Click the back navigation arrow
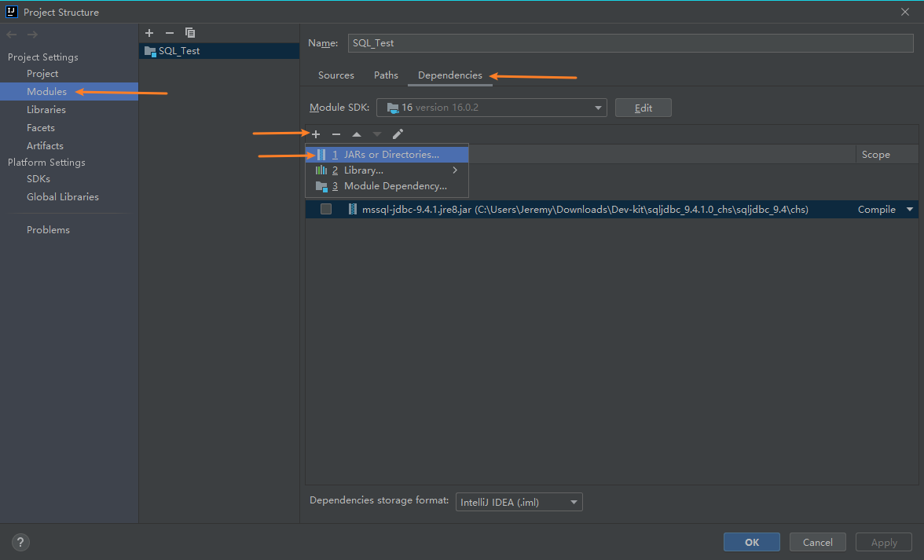924x560 pixels. point(11,34)
